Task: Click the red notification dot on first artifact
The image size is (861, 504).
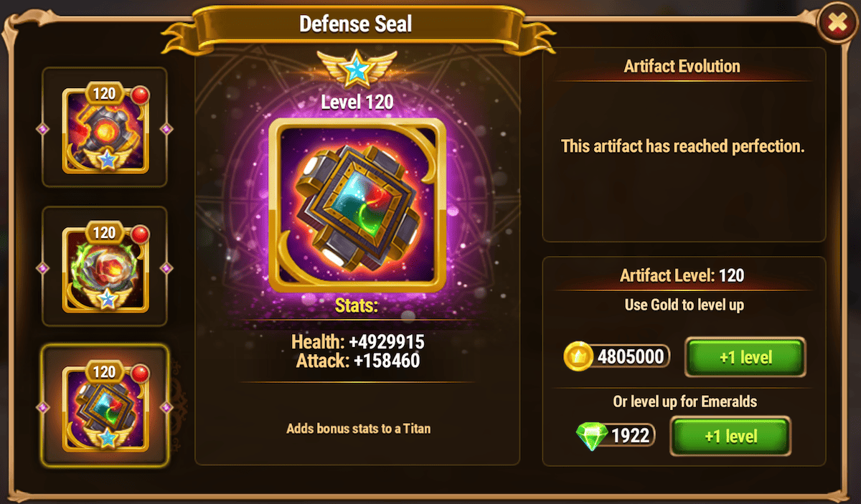Action: point(139,95)
